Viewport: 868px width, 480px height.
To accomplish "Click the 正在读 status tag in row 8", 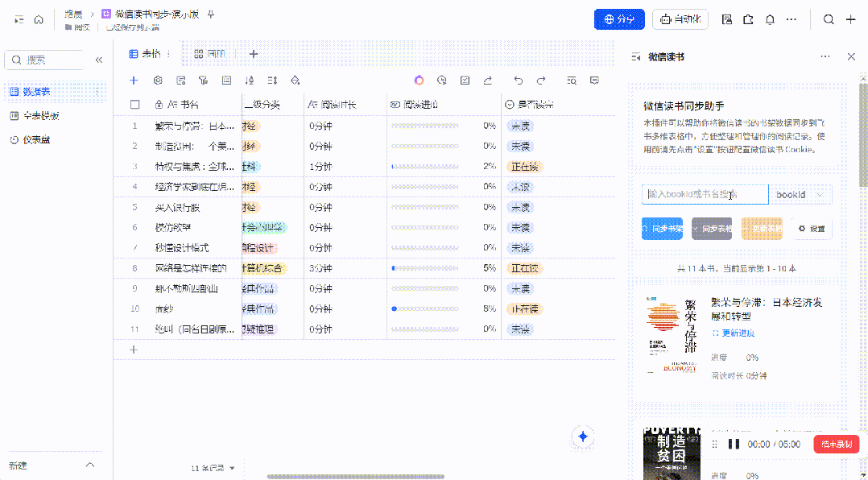I will pyautogui.click(x=524, y=268).
